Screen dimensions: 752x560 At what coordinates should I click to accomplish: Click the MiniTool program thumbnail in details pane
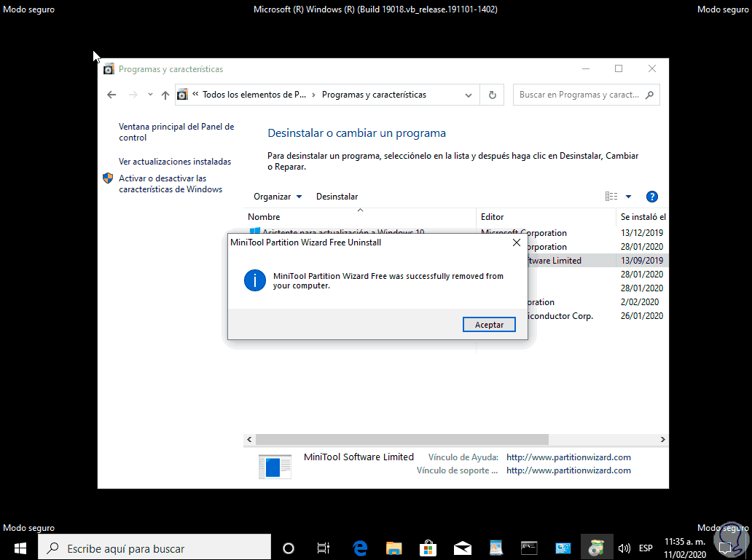[x=275, y=466]
